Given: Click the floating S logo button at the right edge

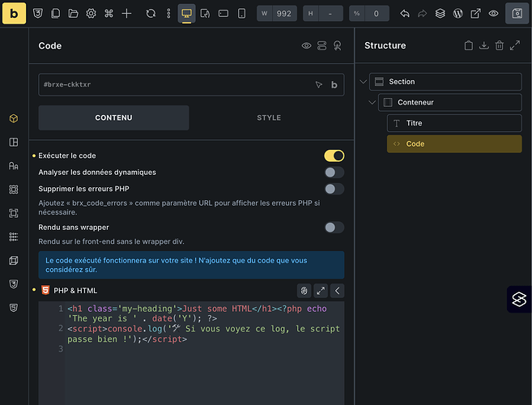Looking at the screenshot, I should [x=519, y=300].
